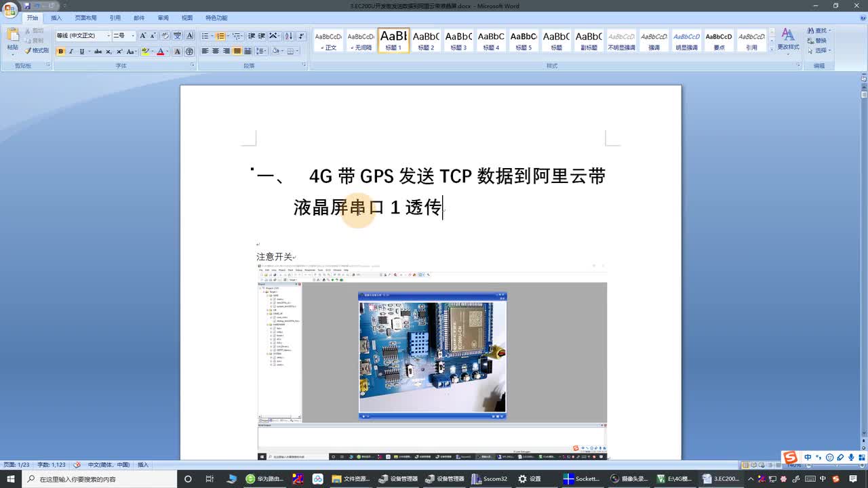Click the Phonetic Guide (拼音) icon
Screen dimensions: 868x488
point(178,36)
